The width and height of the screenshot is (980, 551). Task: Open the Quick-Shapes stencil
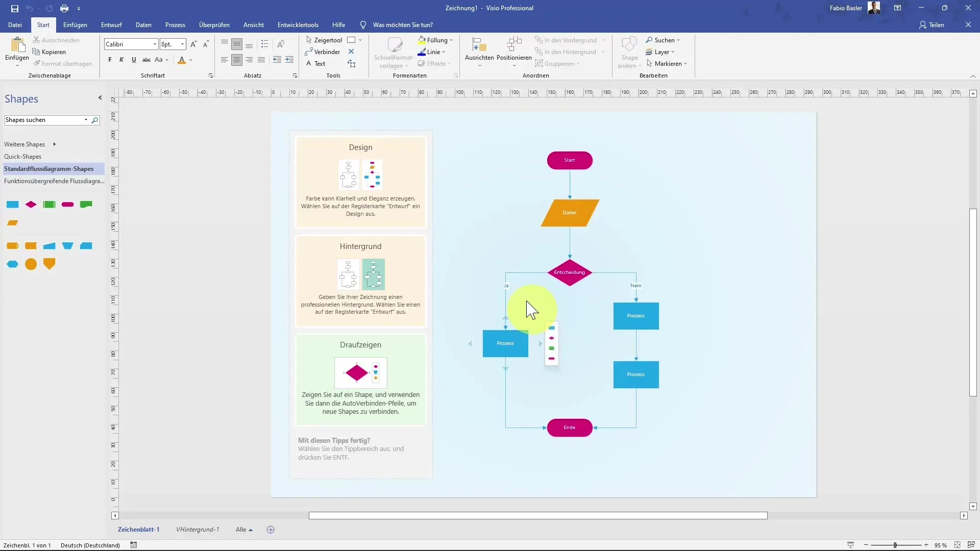click(22, 157)
